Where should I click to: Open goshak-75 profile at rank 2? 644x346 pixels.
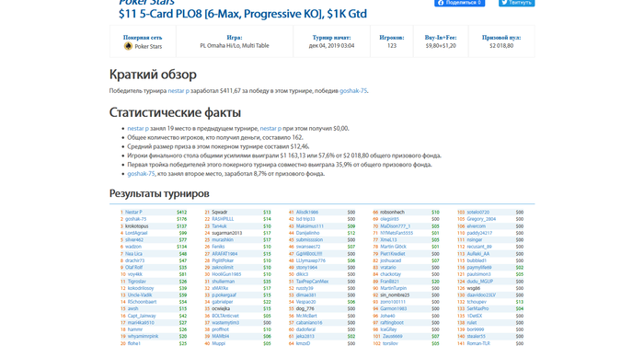(x=135, y=219)
